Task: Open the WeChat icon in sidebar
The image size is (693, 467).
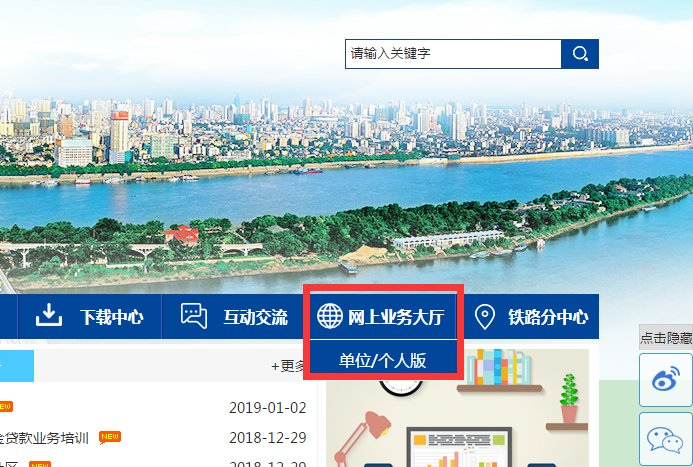Action: 666,440
